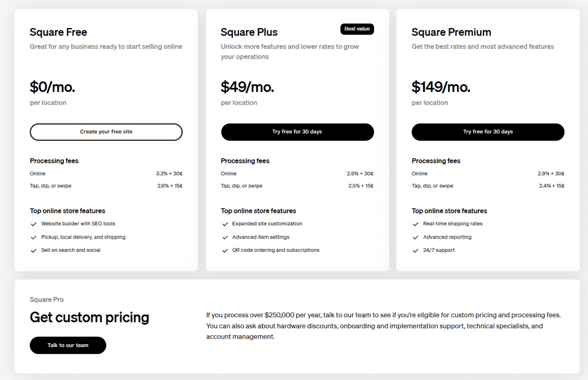Click the Best value badge

(x=357, y=29)
